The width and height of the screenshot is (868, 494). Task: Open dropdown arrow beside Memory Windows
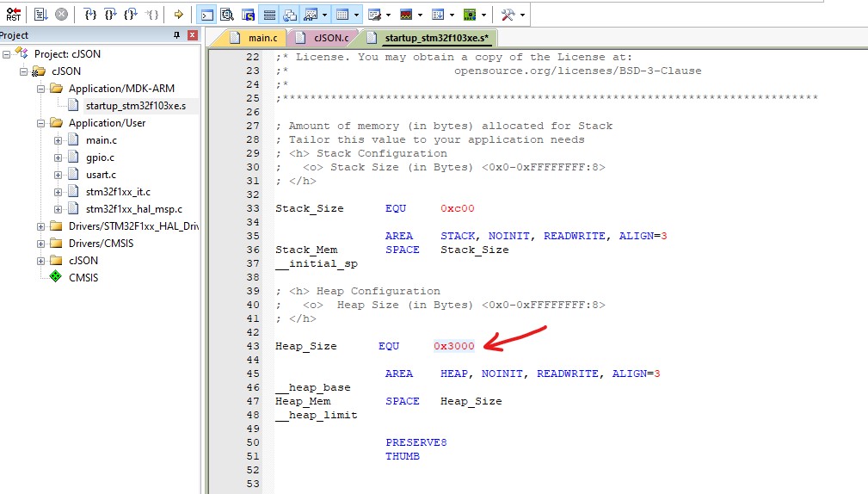[x=356, y=15]
